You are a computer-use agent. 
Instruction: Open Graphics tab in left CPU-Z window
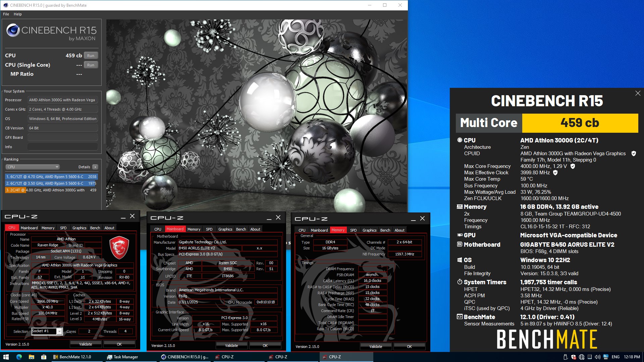(79, 228)
